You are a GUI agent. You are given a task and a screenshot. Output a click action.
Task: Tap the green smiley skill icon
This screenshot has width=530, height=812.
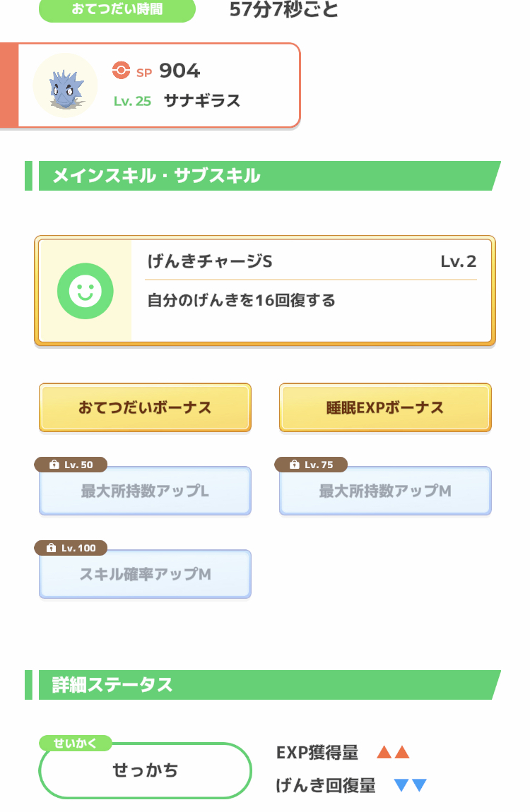[86, 290]
